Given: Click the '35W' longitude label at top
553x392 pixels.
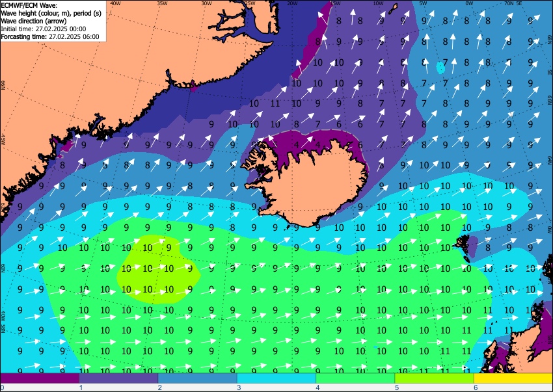Looking at the screenshot, I should tap(162, 3).
